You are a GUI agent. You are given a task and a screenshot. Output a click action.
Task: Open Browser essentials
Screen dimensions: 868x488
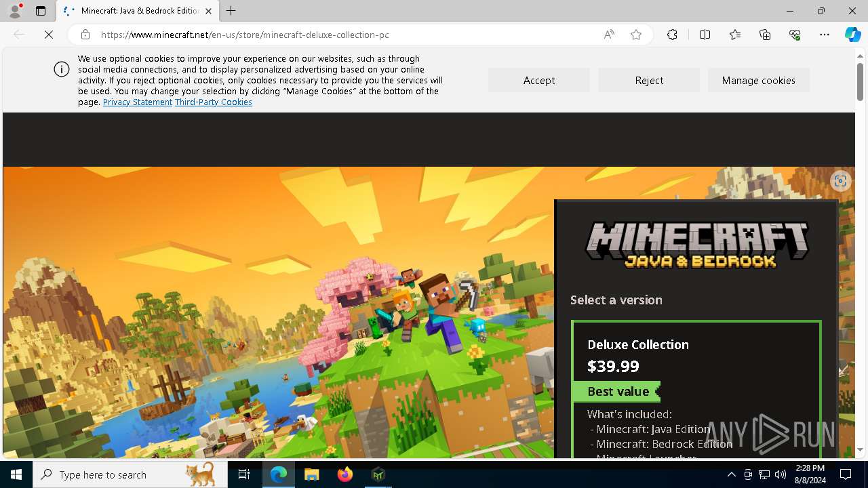coord(795,35)
